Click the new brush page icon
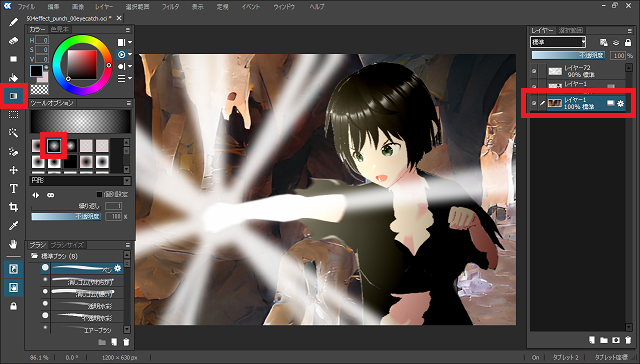640x364 pixels. [114, 342]
